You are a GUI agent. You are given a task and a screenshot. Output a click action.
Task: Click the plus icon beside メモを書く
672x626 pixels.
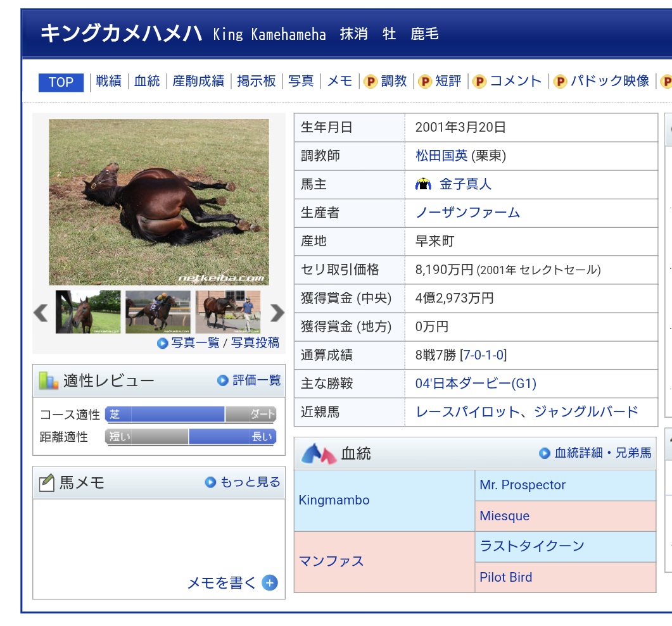(270, 583)
